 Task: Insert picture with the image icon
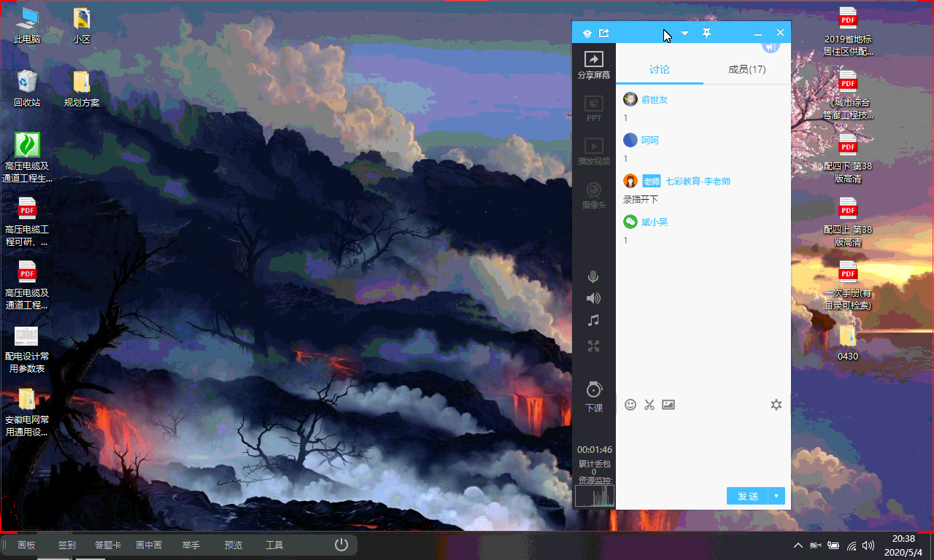[x=668, y=405]
